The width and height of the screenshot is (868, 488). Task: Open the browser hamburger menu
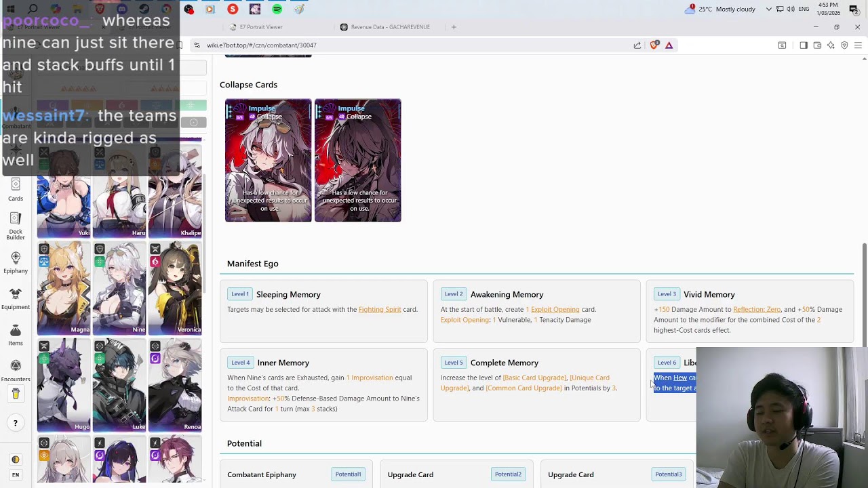pos(858,45)
